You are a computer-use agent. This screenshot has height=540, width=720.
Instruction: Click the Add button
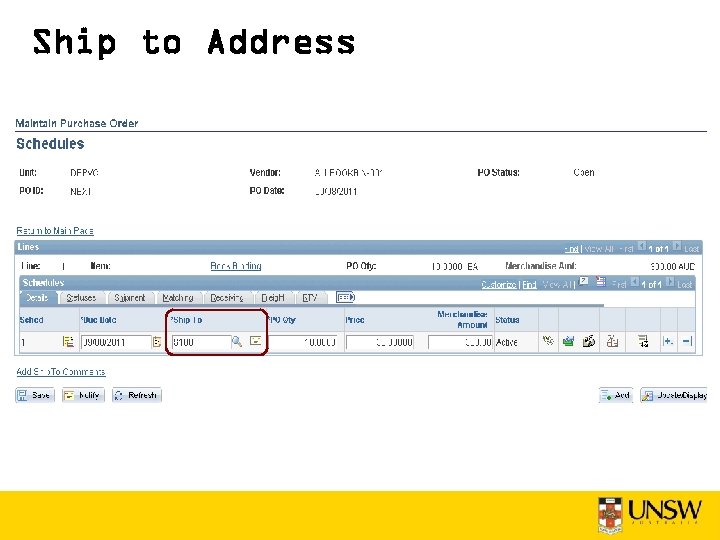[616, 395]
